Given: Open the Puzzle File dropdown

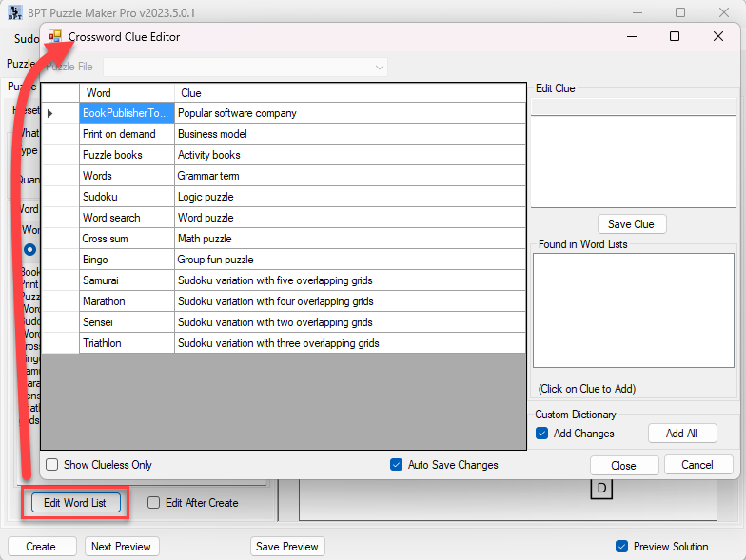Looking at the screenshot, I should (245, 67).
